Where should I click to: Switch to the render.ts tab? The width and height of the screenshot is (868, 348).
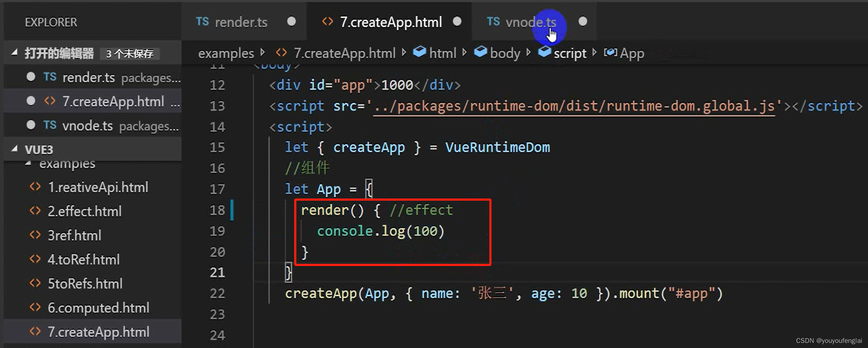pyautogui.click(x=244, y=22)
